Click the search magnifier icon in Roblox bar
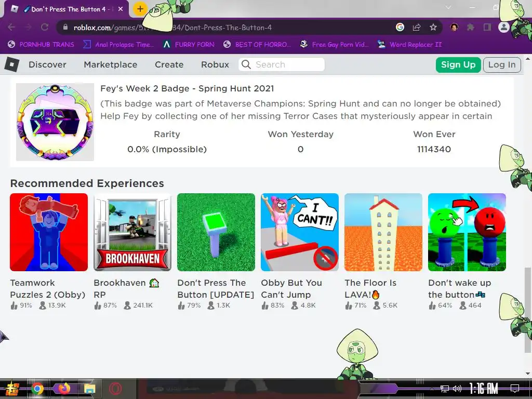This screenshot has width=532, height=399. pyautogui.click(x=246, y=64)
